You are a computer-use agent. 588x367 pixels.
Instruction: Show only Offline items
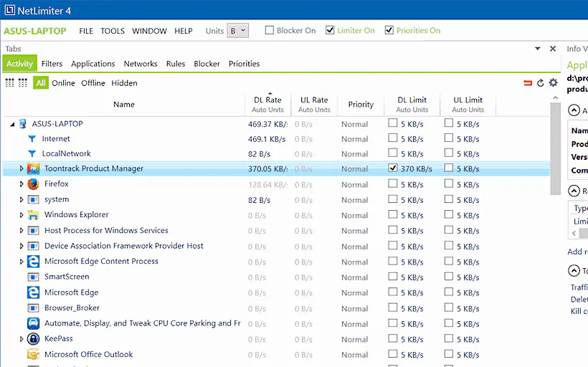(x=93, y=83)
